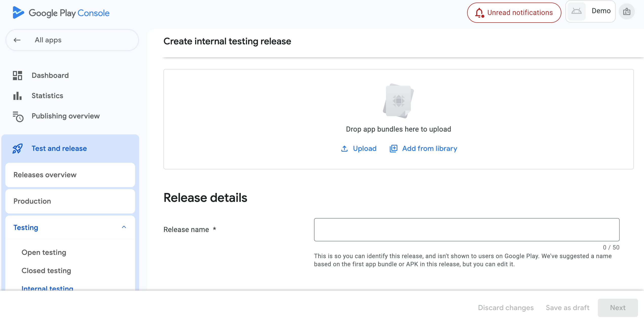Click inside the Release name field
This screenshot has height=321, width=644.
click(466, 229)
